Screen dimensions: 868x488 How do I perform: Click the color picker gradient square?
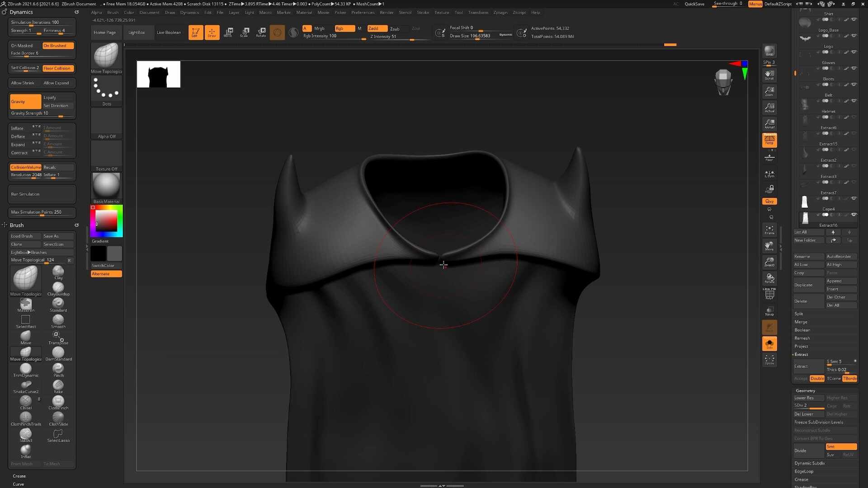(106, 221)
